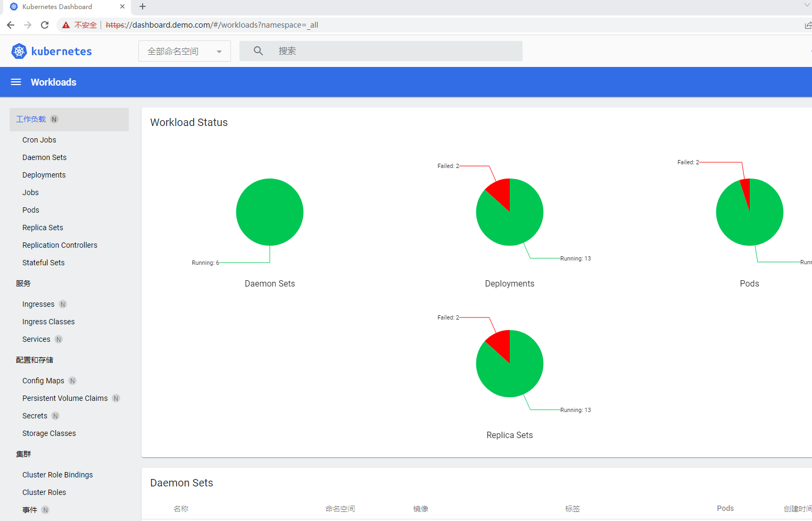The height and width of the screenshot is (521, 812).
Task: Click the share page icon in address bar
Action: tap(808, 25)
